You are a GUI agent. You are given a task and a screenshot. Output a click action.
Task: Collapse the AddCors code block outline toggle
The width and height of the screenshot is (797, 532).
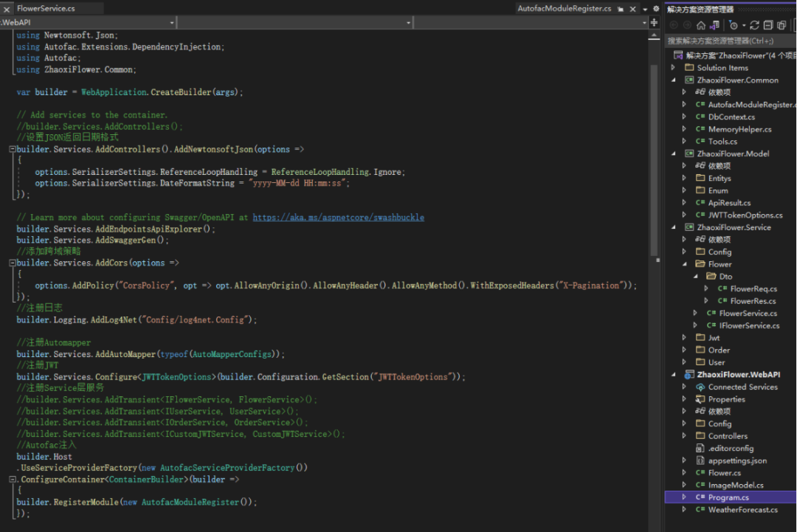pyautogui.click(x=13, y=263)
